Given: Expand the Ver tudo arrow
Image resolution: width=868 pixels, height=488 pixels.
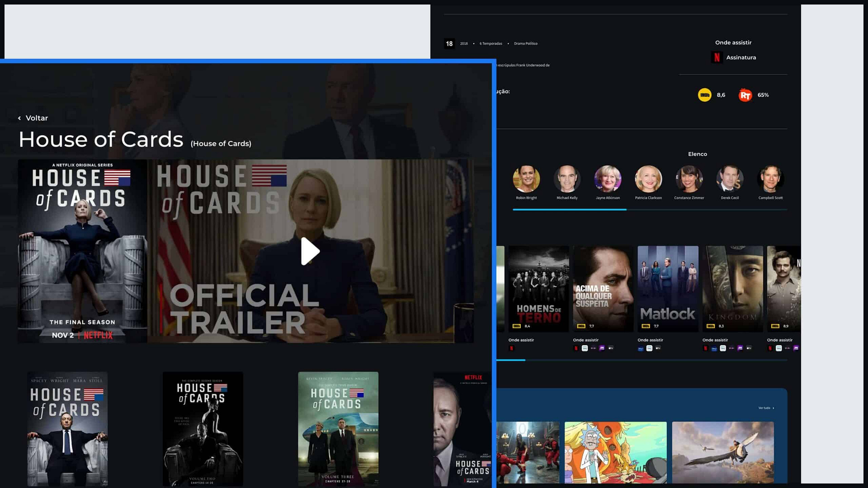Looking at the screenshot, I should pos(774,408).
